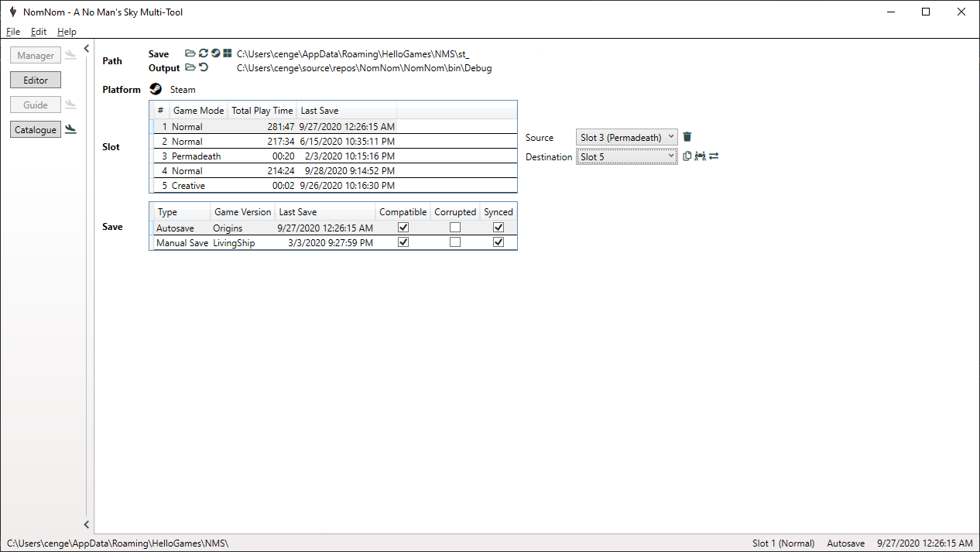Viewport: 980px width, 552px height.
Task: Click Synced column header in save table
Action: [499, 211]
